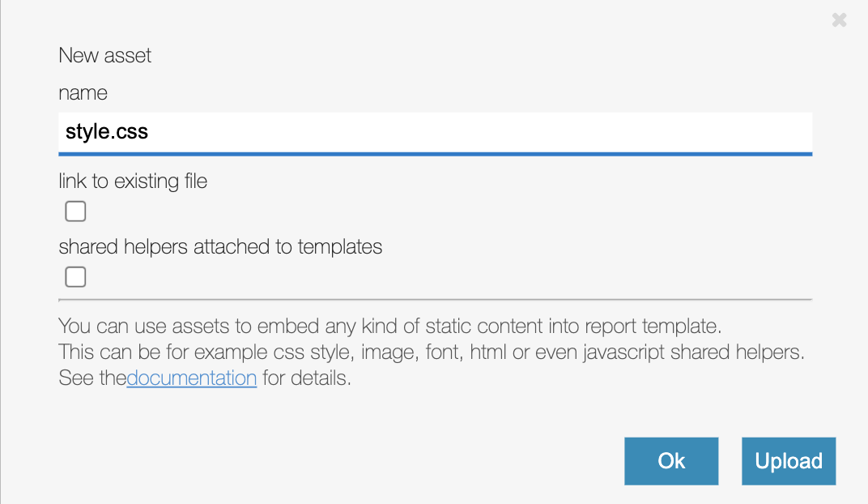The image size is (868, 504).
Task: Select the asset name input containing style.css
Action: (324, 132)
